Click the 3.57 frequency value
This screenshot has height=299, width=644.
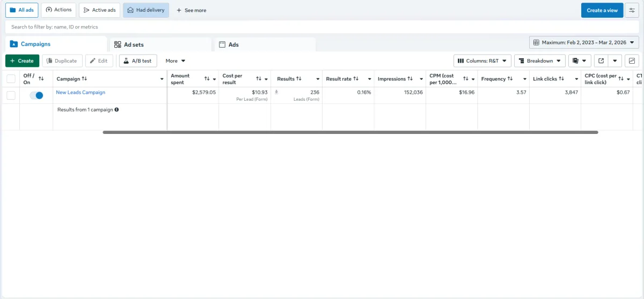[x=521, y=92]
